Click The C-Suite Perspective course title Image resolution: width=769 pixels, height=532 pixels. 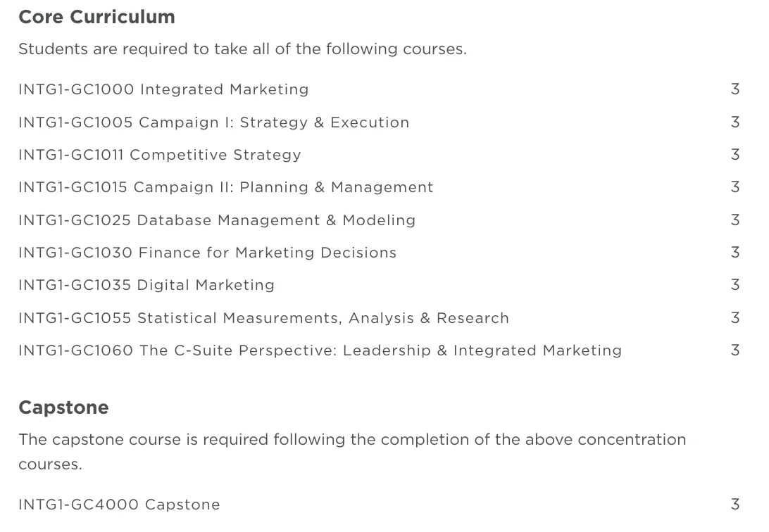click(320, 350)
